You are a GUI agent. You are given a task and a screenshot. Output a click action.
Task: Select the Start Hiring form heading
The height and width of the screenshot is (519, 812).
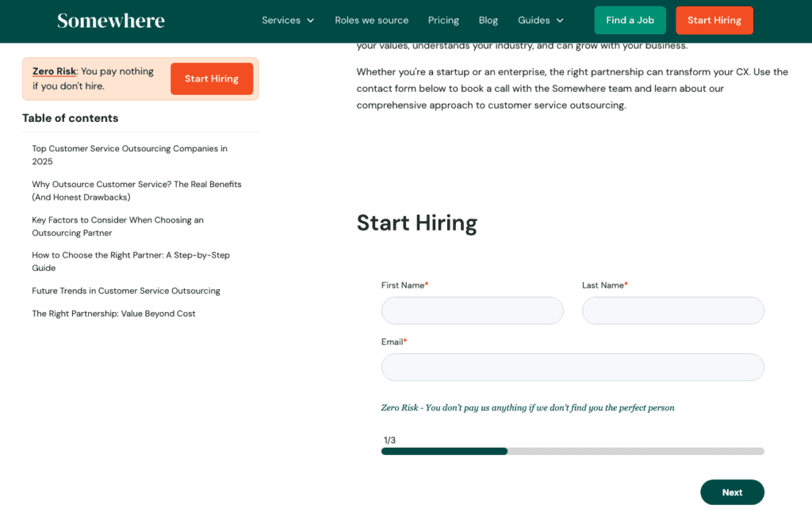point(417,223)
